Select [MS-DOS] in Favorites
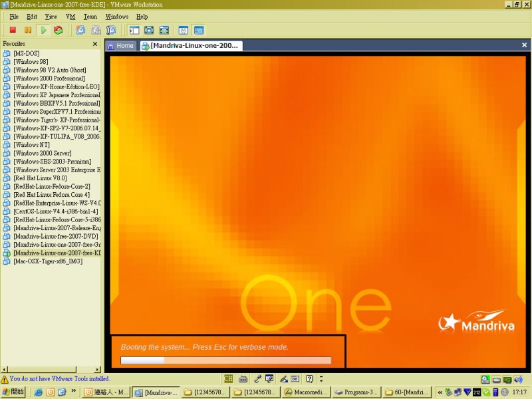The image size is (532, 399). 27,53
